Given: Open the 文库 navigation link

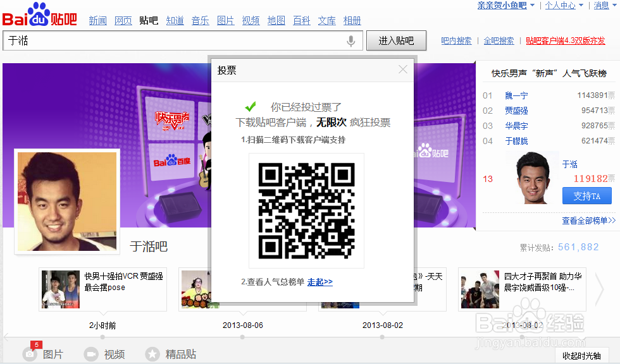Looking at the screenshot, I should [326, 20].
